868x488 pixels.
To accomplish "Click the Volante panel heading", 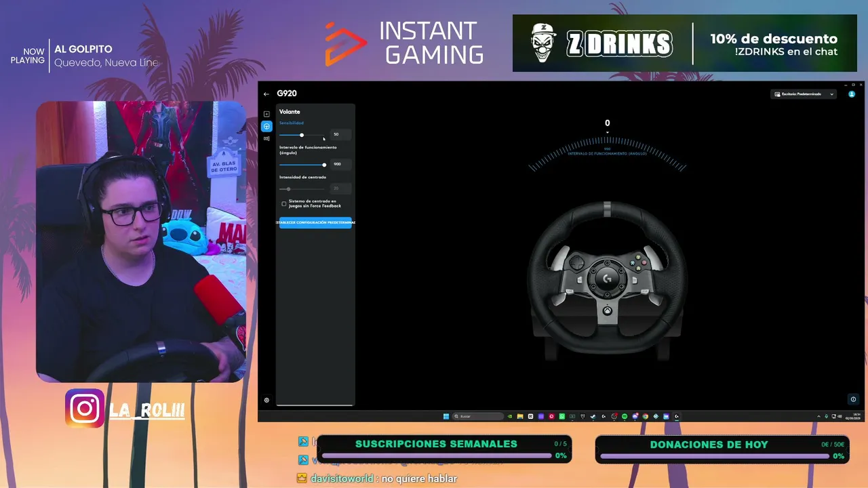I will 290,112.
